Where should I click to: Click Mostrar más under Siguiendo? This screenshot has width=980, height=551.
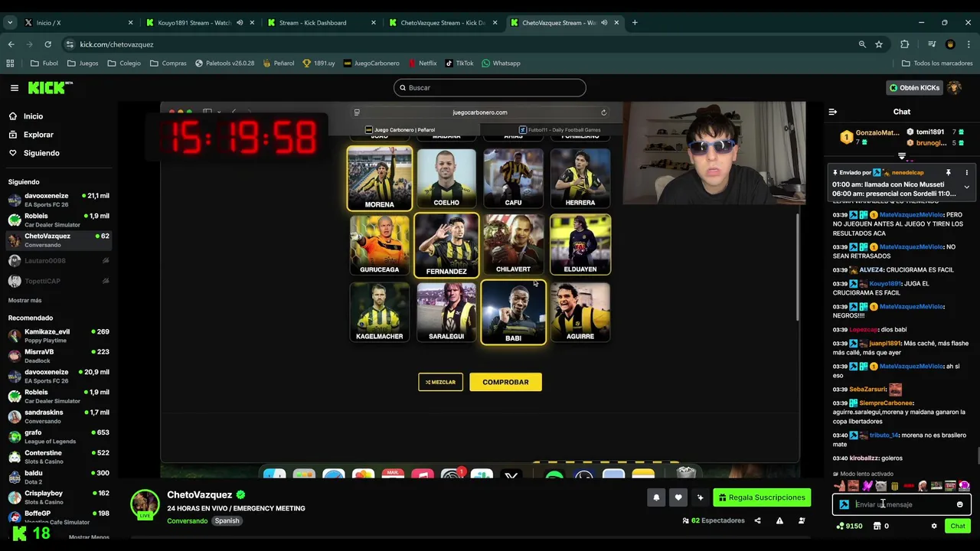[x=25, y=301]
